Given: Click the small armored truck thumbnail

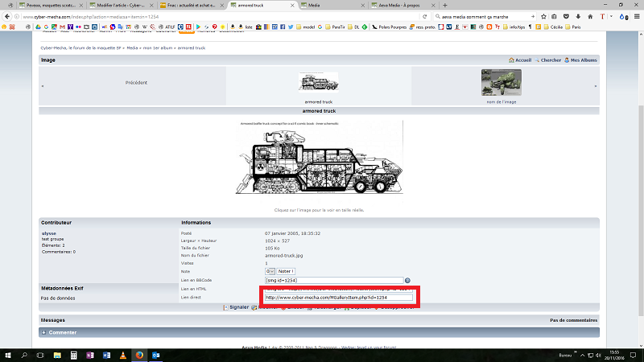Looking at the screenshot, I should (319, 82).
